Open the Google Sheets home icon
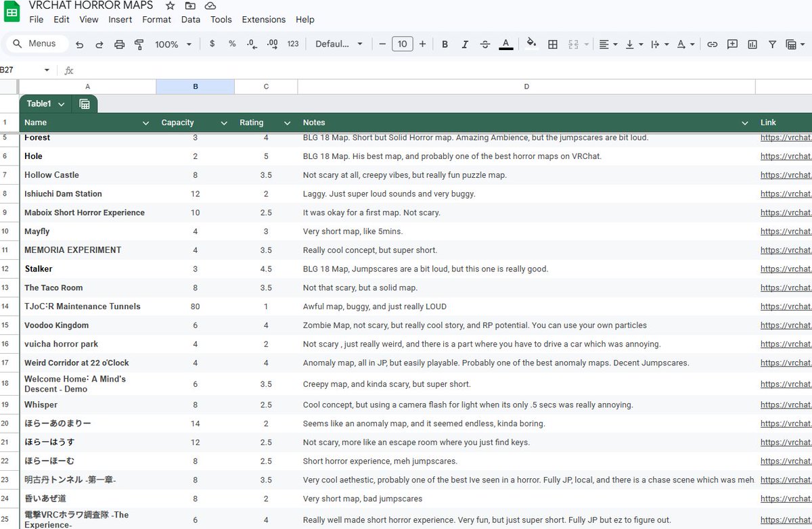This screenshot has width=812, height=529. 13,12
